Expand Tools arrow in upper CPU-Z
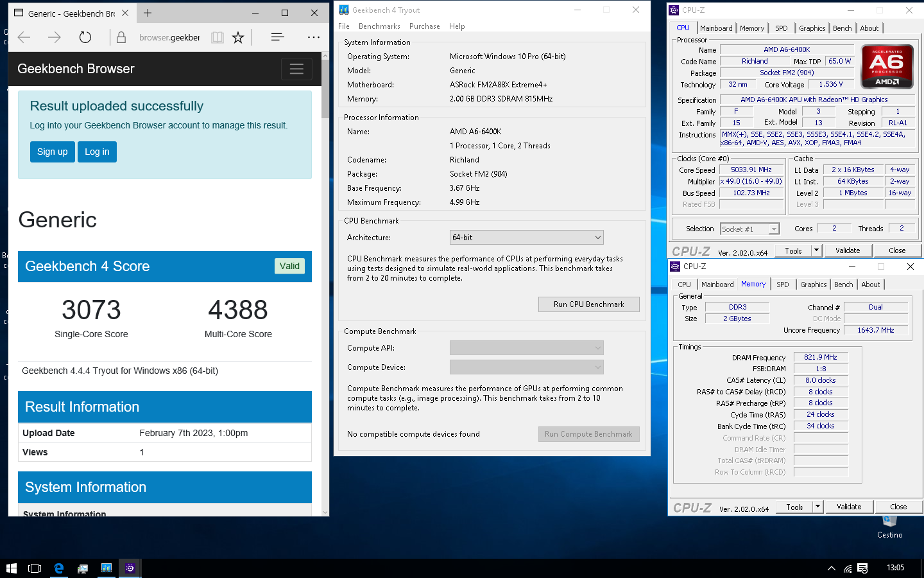Viewport: 924px width, 578px height. (816, 250)
